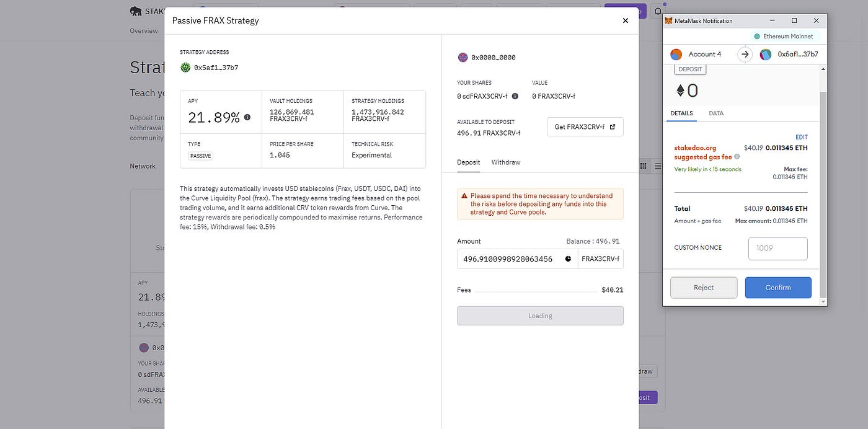The height and width of the screenshot is (429, 868).
Task: Select the DATA tab in MetaMask
Action: point(716,113)
